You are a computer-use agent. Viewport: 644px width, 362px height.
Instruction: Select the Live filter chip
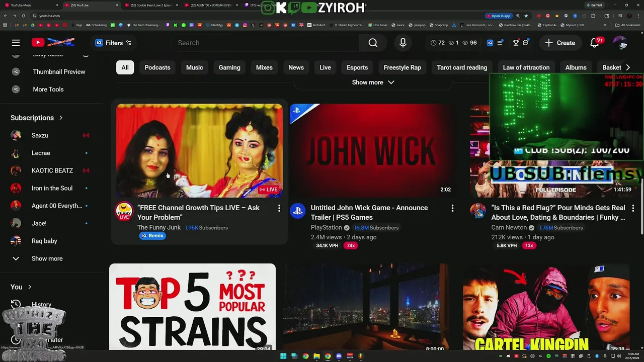coord(325,67)
